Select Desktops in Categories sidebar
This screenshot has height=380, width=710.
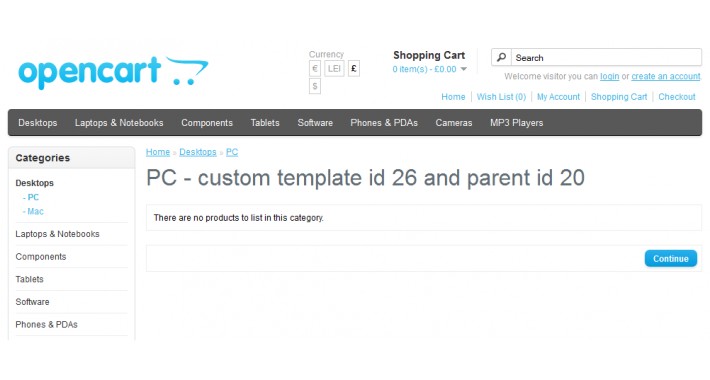34,183
